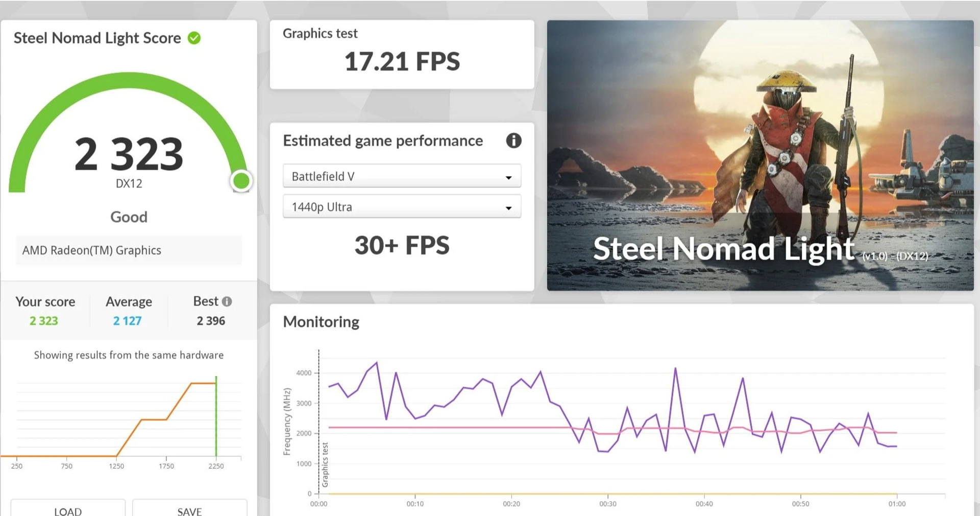Click the 2 323 gauge score value
Viewport: 980px width, 516px height.
pyautogui.click(x=129, y=154)
